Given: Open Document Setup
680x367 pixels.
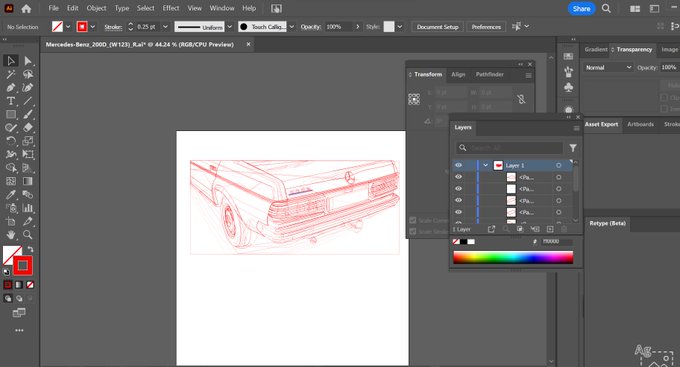Looking at the screenshot, I should coord(438,27).
